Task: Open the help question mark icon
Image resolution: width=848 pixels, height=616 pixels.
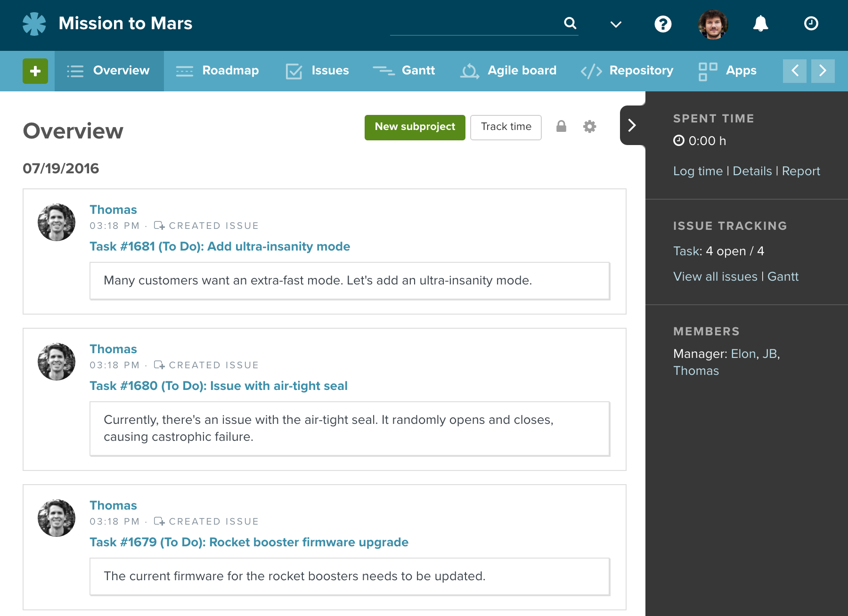Action: tap(663, 24)
